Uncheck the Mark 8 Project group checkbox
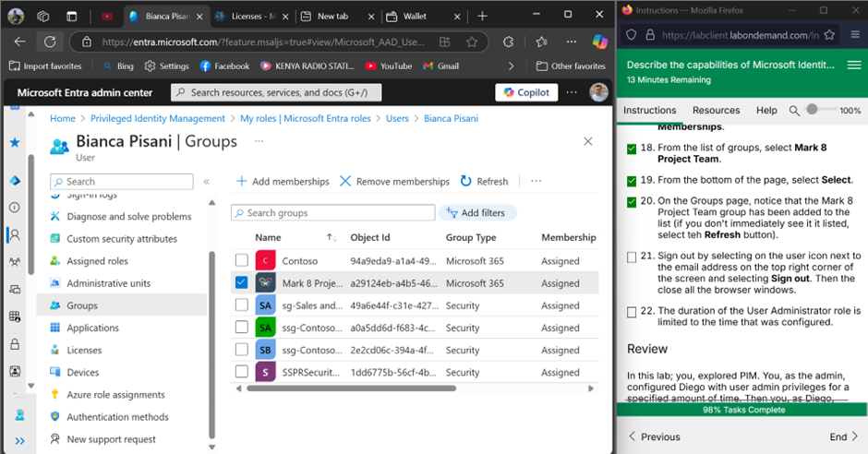The height and width of the screenshot is (454, 868). click(x=241, y=282)
